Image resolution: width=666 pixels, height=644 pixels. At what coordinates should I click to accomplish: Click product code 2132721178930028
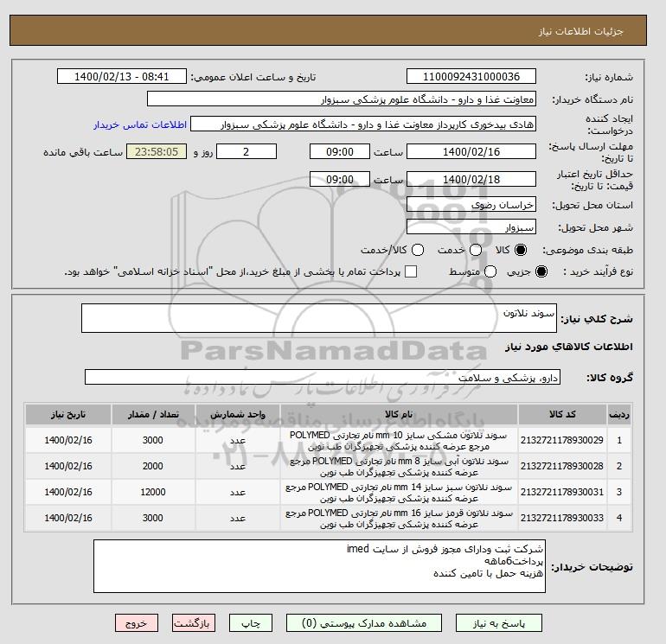[562, 466]
